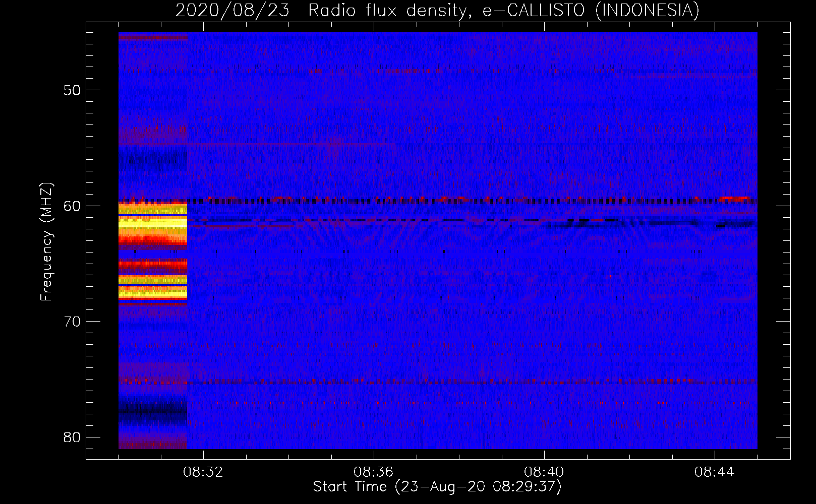The width and height of the screenshot is (816, 504).
Task: Click the 'Frequency (MHZ)' axis label
Action: (46, 242)
